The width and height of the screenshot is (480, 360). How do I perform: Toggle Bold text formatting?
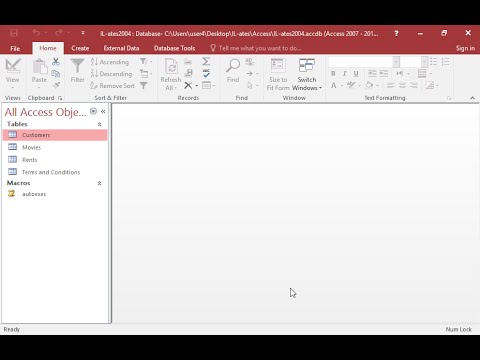click(333, 73)
